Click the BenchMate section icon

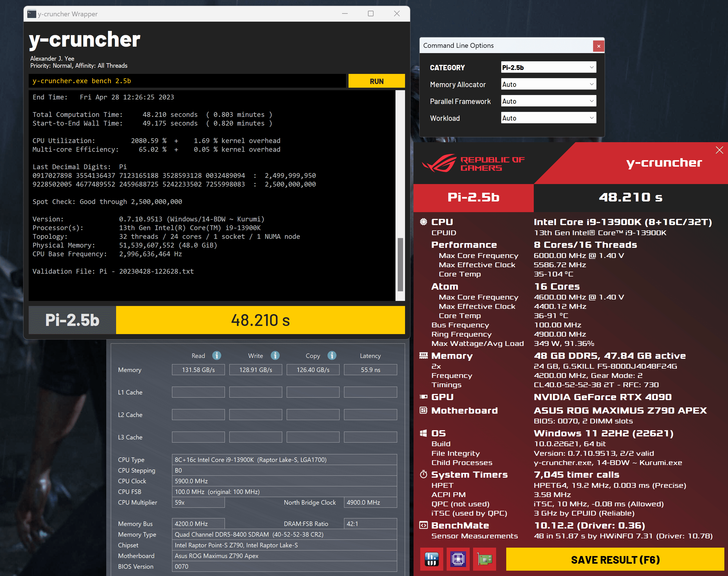click(x=423, y=525)
